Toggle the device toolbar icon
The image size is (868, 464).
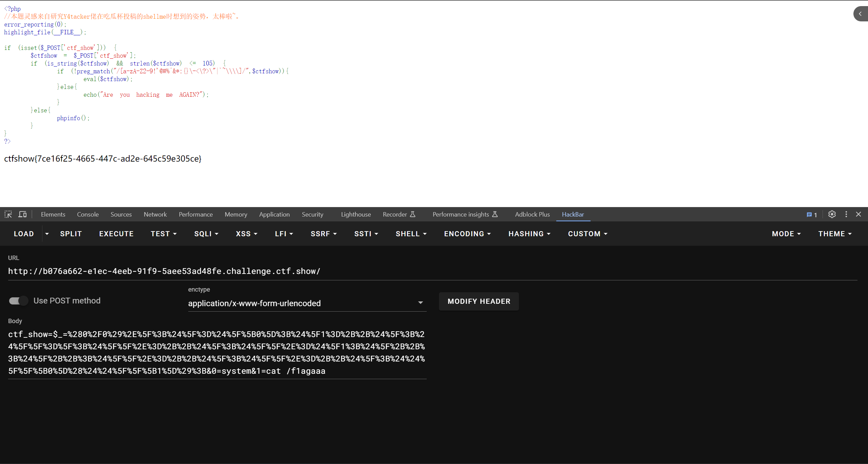pos(22,214)
